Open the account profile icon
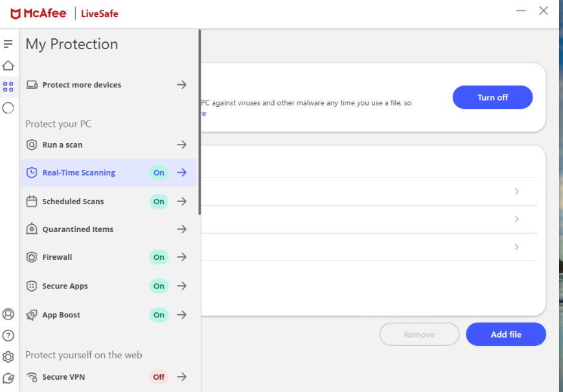 [8, 314]
